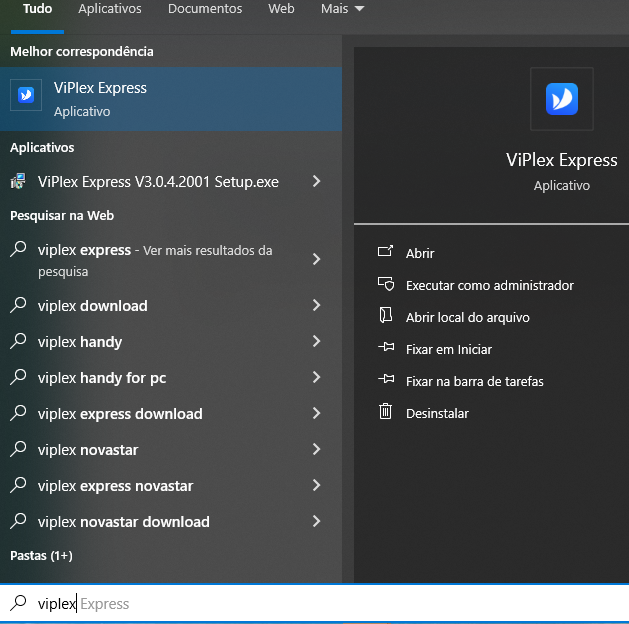This screenshot has height=624, width=629.
Task: Select Fixar na barra de tarefas
Action: click(x=474, y=381)
